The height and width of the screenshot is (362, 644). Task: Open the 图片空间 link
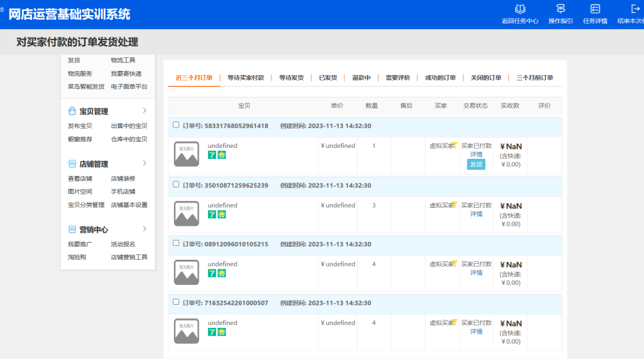click(80, 192)
